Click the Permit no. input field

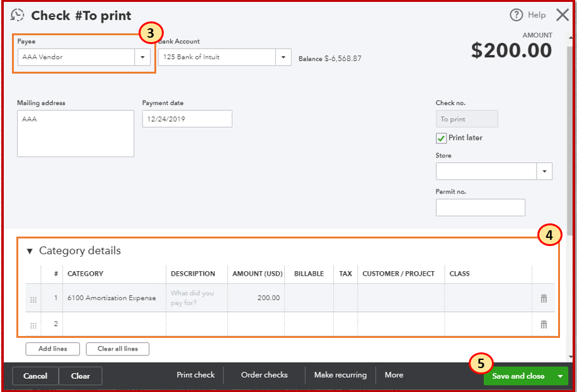[x=480, y=208]
